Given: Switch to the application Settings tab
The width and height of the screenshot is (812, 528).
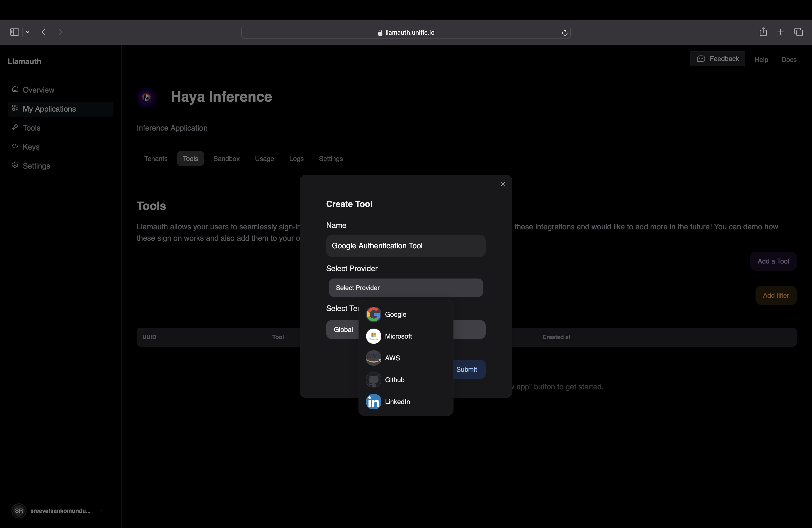Looking at the screenshot, I should 330,159.
